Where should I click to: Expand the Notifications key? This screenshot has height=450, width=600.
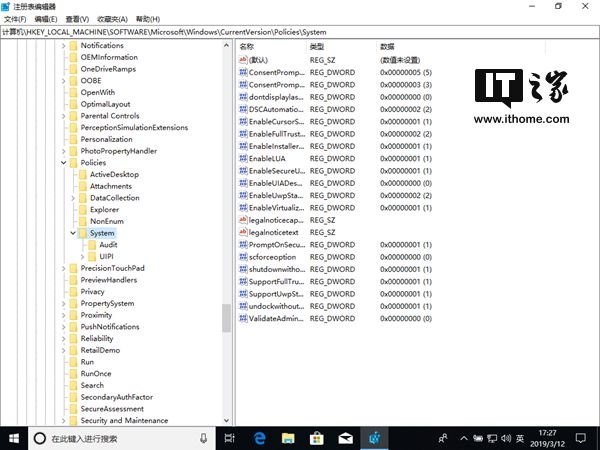[x=64, y=46]
